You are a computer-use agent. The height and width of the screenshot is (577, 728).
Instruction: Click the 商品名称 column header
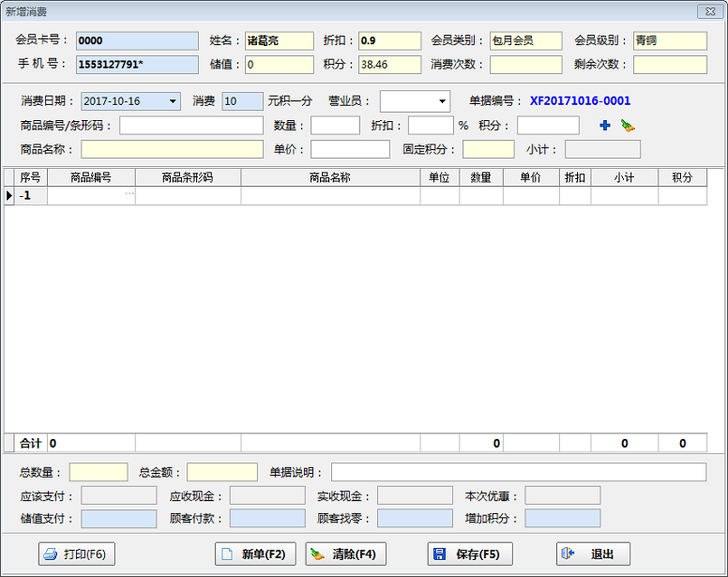click(x=330, y=177)
